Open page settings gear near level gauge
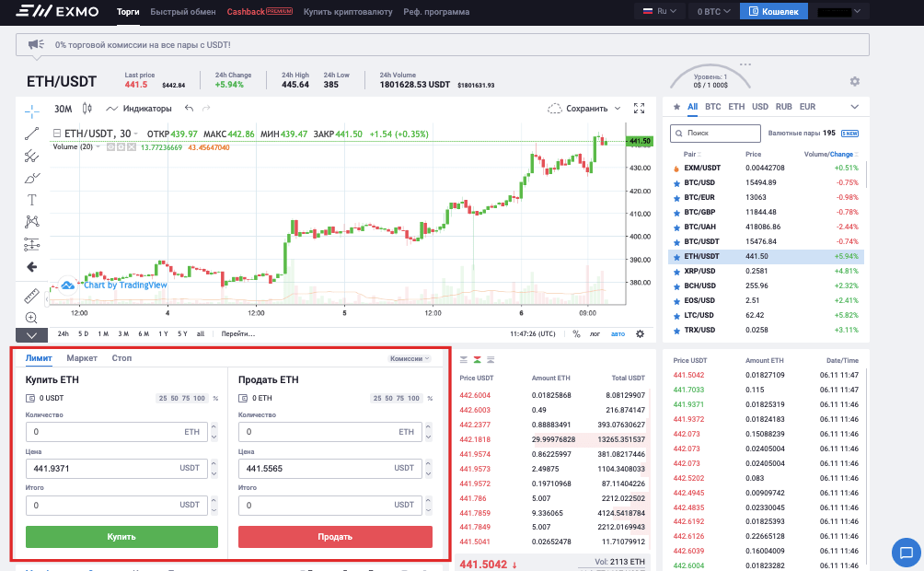This screenshot has height=571, width=924. pos(854,81)
